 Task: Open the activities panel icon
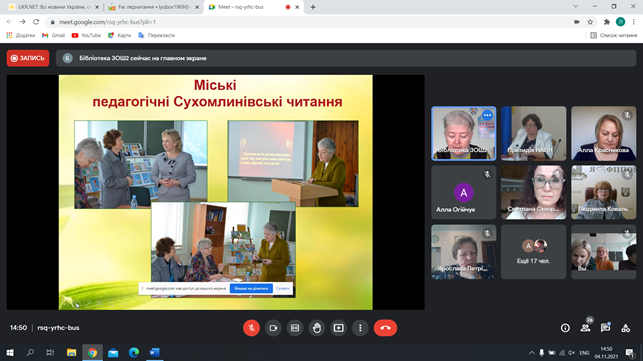pyautogui.click(x=625, y=328)
